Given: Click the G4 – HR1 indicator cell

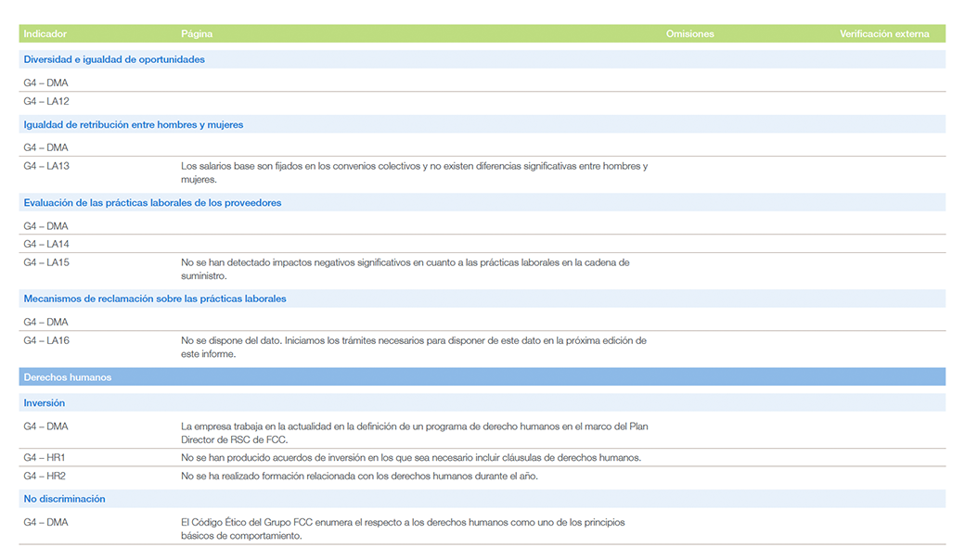Looking at the screenshot, I should click(45, 458).
